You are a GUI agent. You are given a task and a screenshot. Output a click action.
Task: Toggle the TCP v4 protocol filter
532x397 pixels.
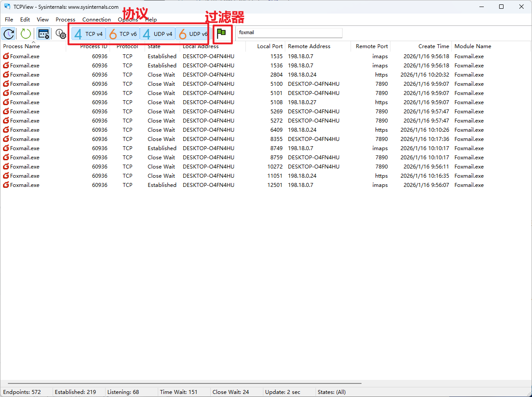tap(89, 34)
